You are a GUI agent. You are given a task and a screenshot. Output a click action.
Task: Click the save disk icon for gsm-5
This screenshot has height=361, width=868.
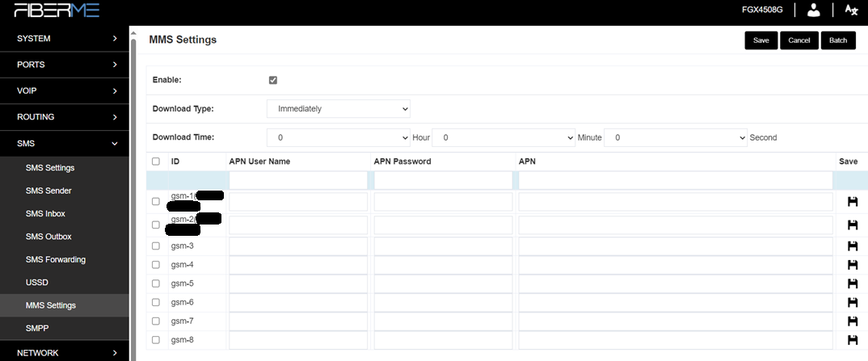coord(853,283)
